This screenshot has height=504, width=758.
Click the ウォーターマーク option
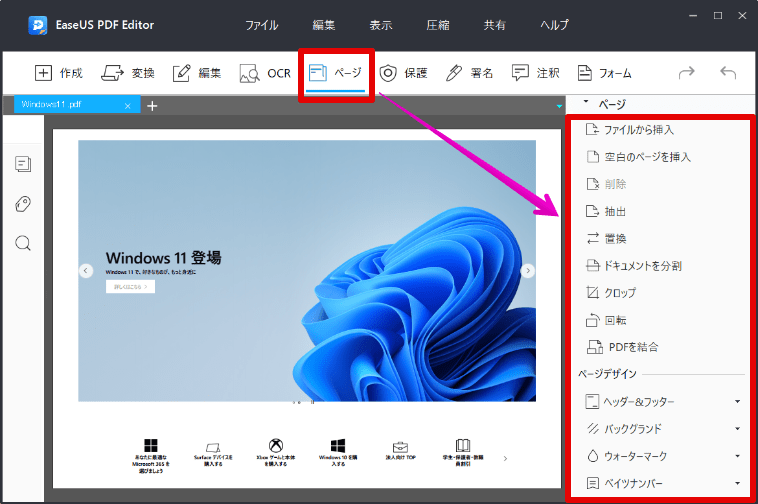click(x=627, y=456)
